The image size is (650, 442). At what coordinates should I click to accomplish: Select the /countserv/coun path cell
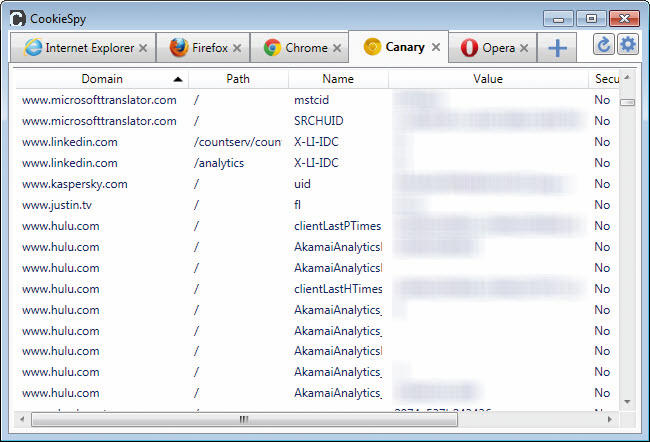click(237, 142)
